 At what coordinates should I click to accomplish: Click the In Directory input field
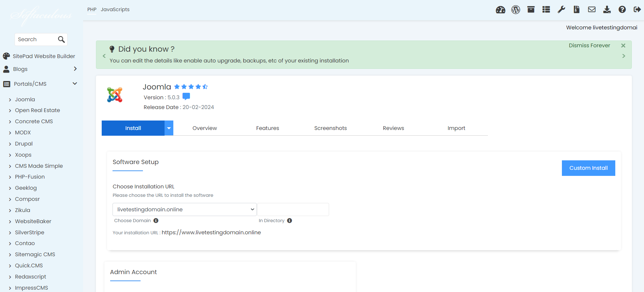293,209
